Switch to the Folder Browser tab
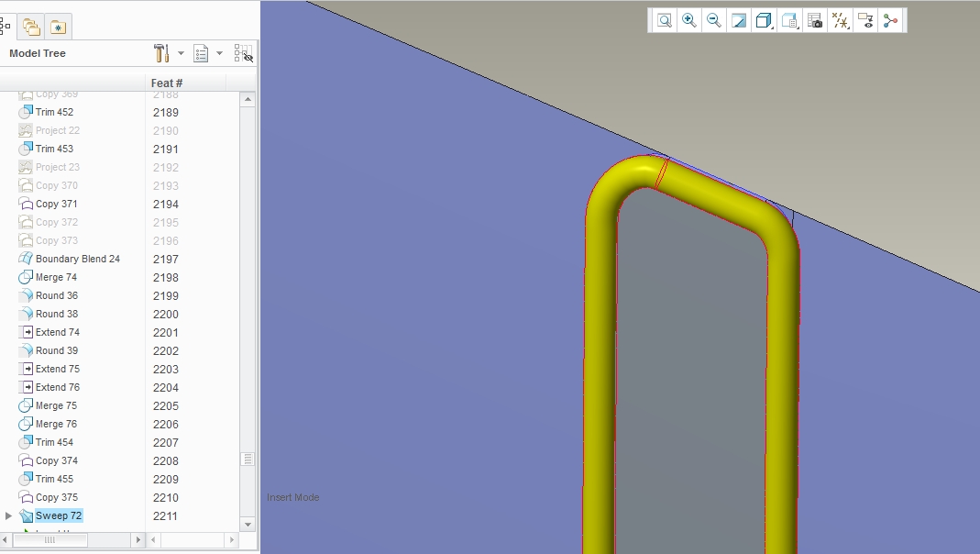The width and height of the screenshot is (980, 554). [x=31, y=27]
